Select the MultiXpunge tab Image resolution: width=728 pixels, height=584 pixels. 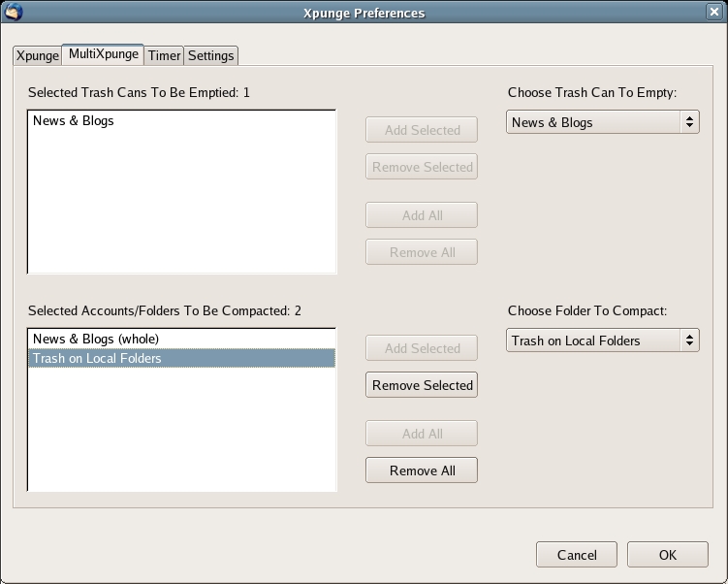[103, 54]
